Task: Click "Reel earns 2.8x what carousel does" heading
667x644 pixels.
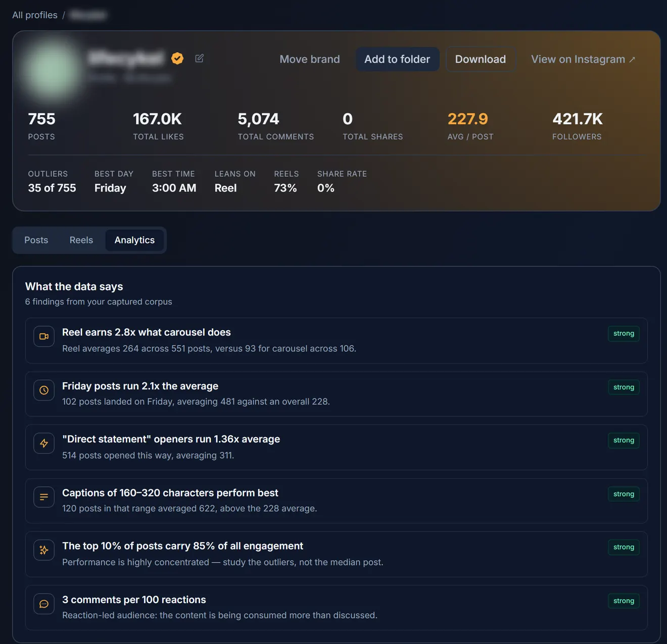Action: point(147,332)
